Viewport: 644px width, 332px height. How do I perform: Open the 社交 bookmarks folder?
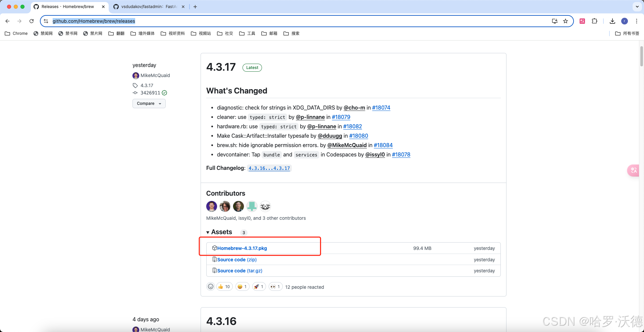pos(225,34)
